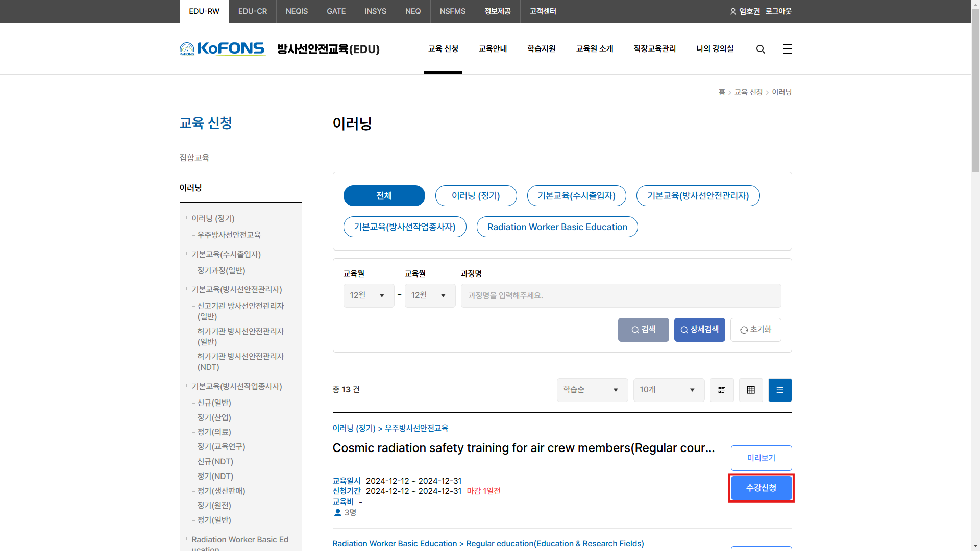Open the 학습지원 main menu
This screenshot has height=551, width=980.
[x=541, y=49]
